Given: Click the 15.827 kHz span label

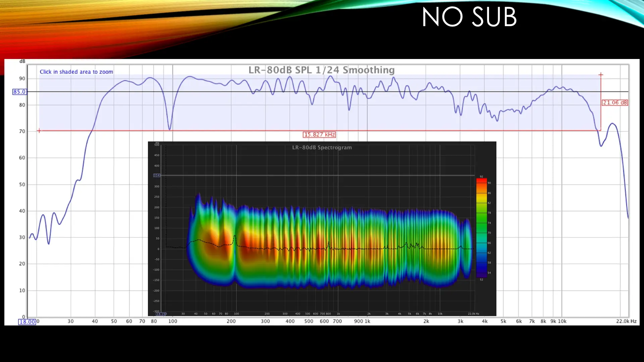Looking at the screenshot, I should [x=319, y=135].
